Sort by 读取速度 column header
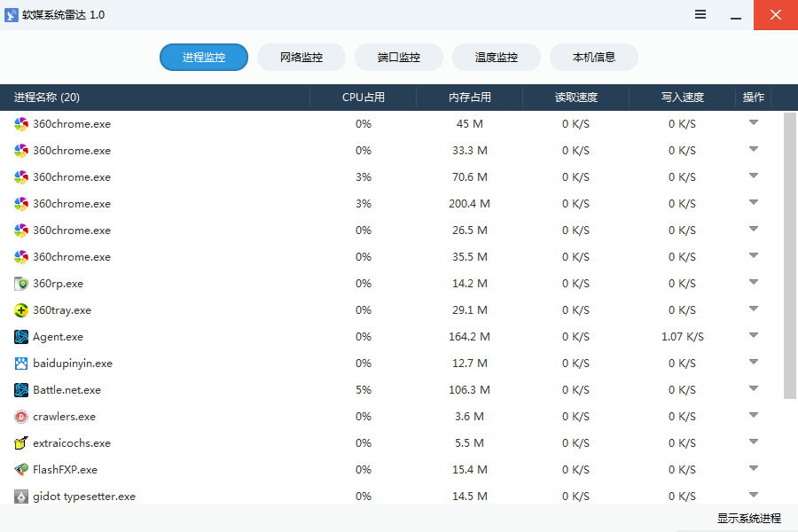 pyautogui.click(x=575, y=98)
